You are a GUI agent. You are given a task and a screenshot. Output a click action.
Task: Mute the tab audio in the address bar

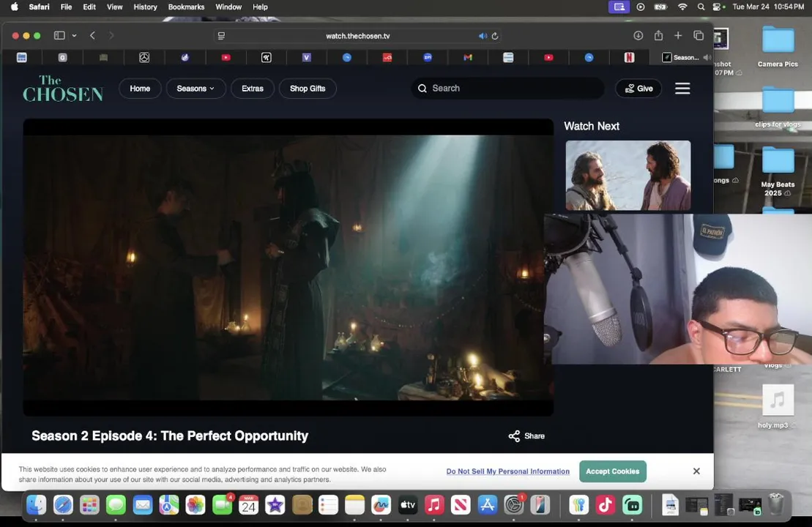(483, 36)
